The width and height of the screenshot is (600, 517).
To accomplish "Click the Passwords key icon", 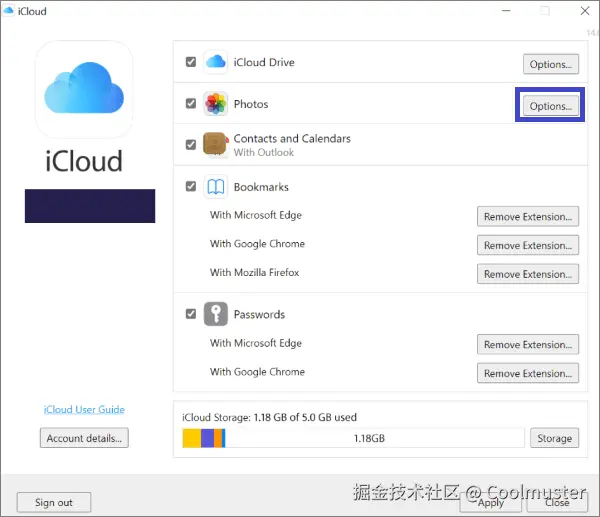I will [215, 314].
